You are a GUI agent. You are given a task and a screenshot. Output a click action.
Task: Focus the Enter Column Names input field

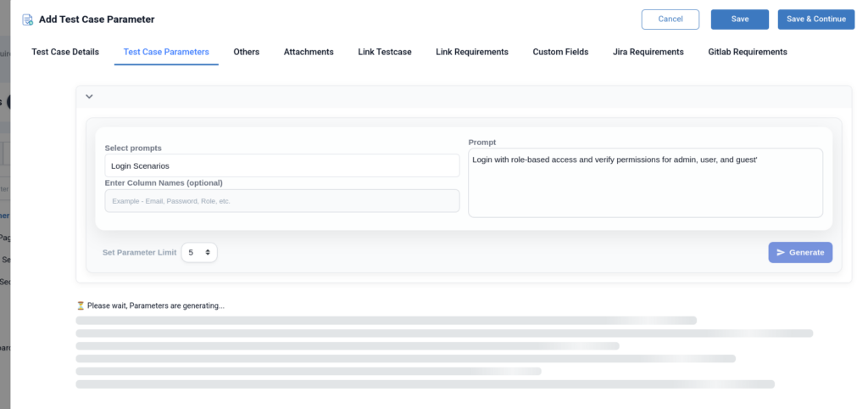coord(281,201)
